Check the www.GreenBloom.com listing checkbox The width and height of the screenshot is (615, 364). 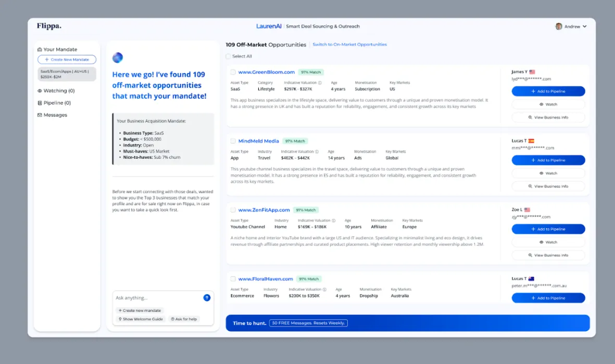(x=233, y=72)
